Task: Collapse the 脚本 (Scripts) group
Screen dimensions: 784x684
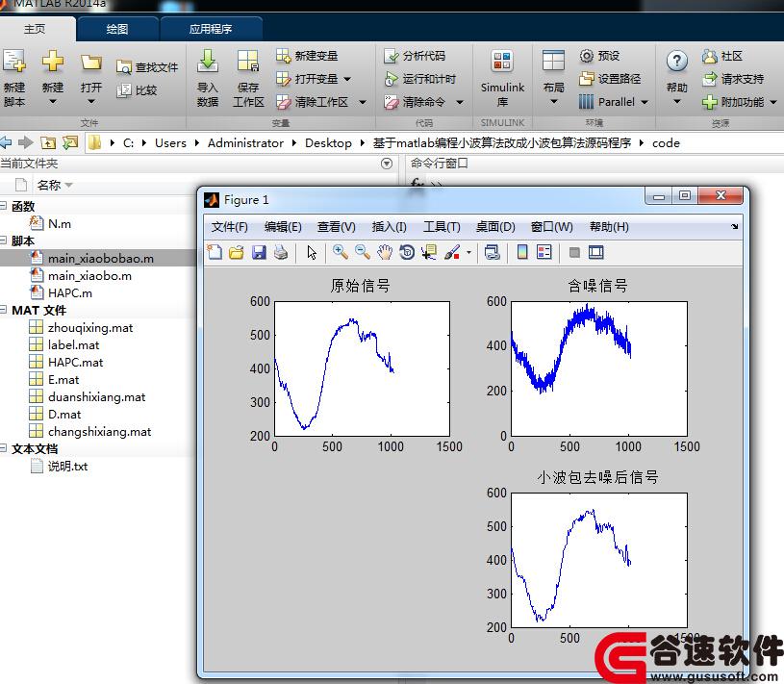Action: pos(4,241)
